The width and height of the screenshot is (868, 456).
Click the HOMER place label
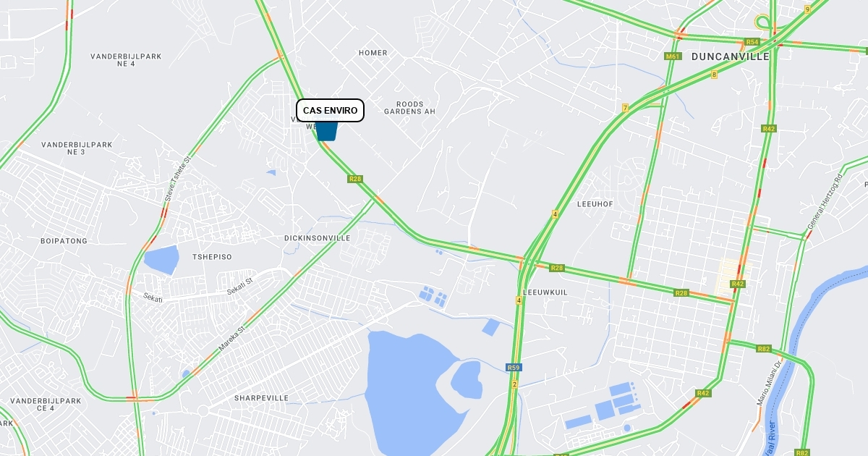click(x=373, y=53)
